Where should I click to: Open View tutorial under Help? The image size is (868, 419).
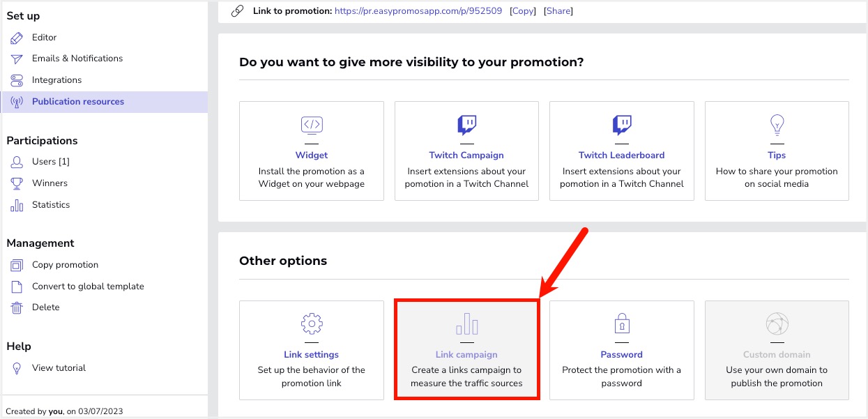(x=59, y=368)
